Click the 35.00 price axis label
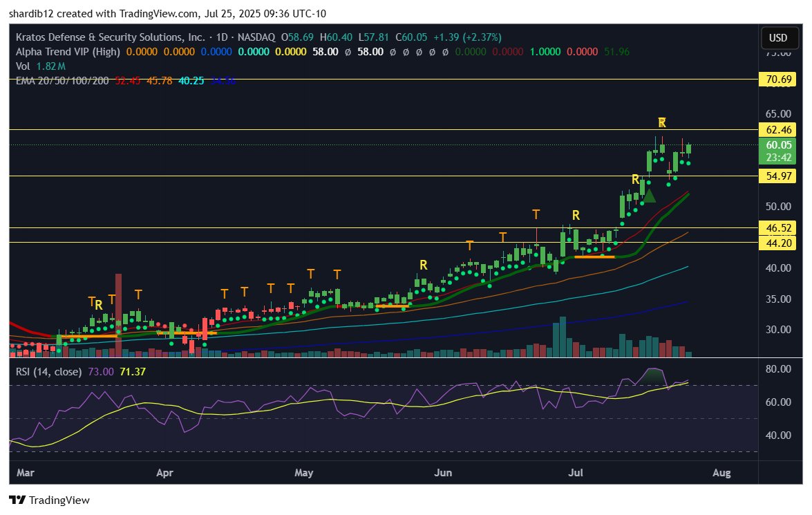This screenshot has height=515, width=812. (x=778, y=299)
